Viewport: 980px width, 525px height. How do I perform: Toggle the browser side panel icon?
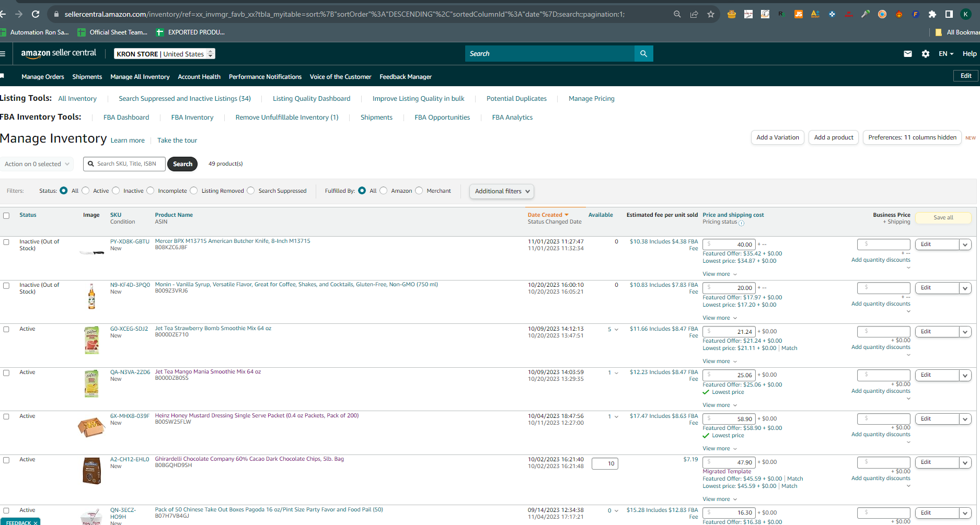coord(949,14)
